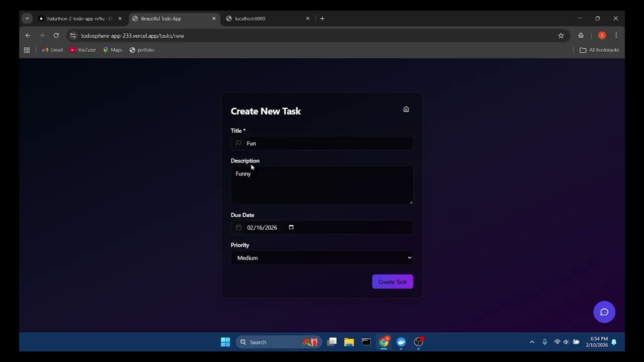
Task: Open Chrome three-dot menu
Action: tap(616, 36)
